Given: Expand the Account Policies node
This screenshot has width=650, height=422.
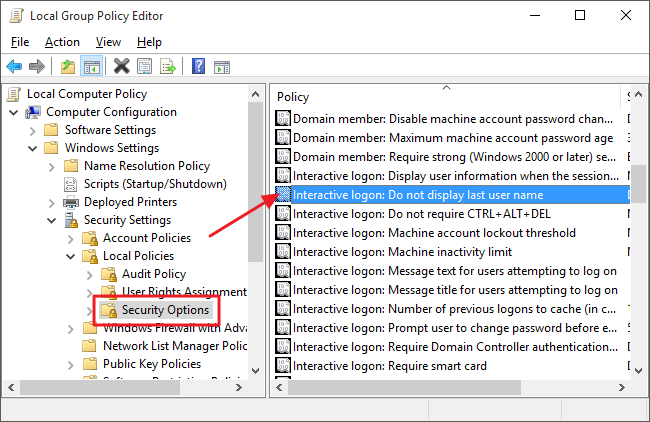Looking at the screenshot, I should click(71, 238).
